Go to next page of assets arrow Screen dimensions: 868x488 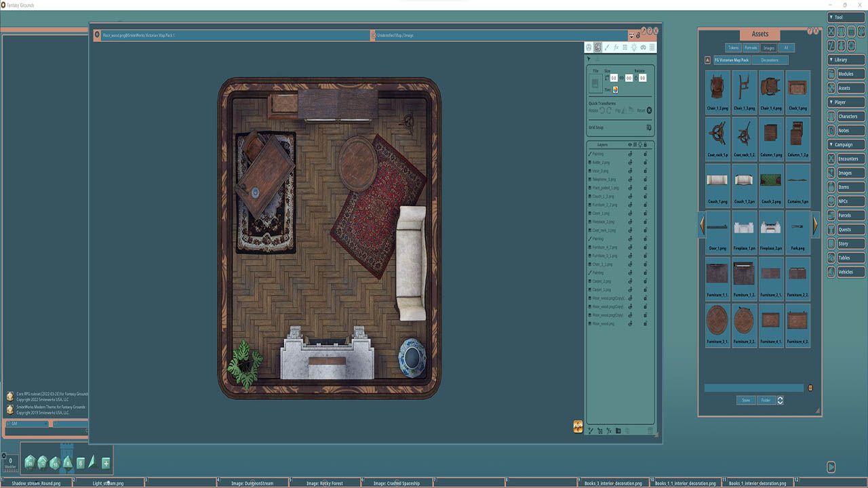816,225
